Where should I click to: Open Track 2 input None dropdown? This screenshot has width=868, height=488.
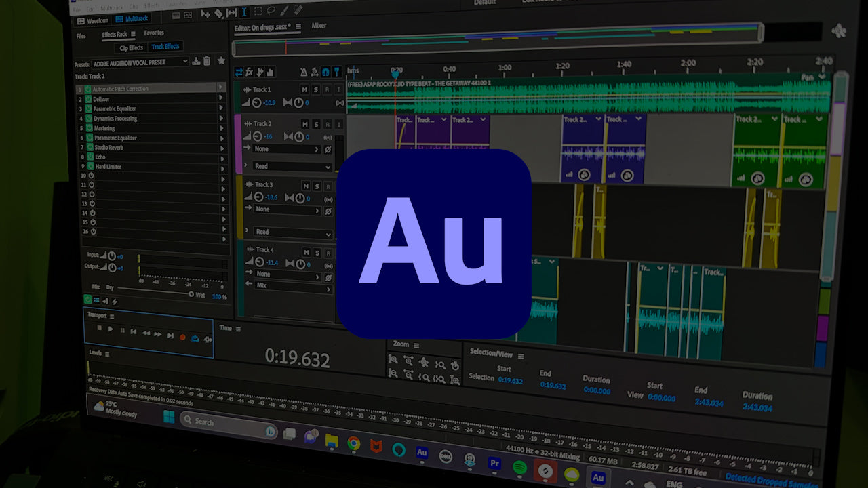pyautogui.click(x=287, y=149)
